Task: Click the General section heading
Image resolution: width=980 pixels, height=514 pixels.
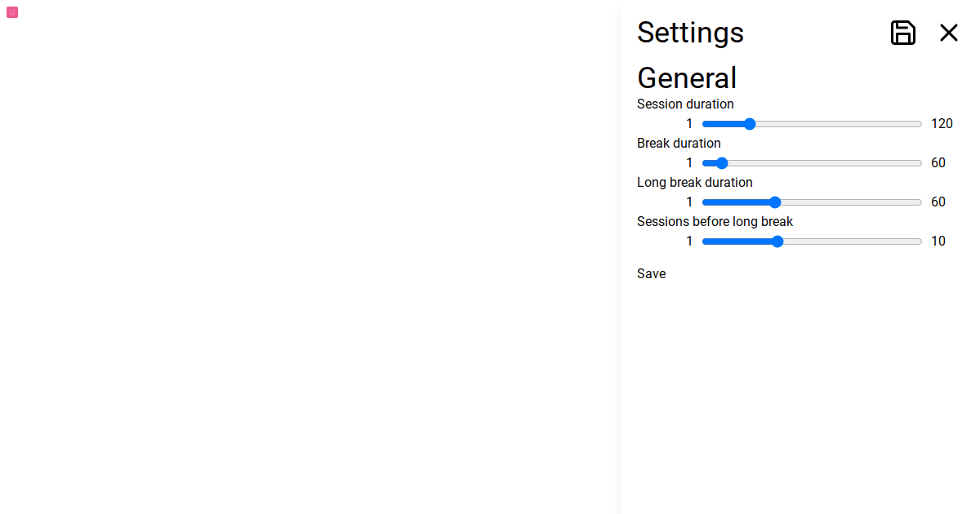Action: 687,78
